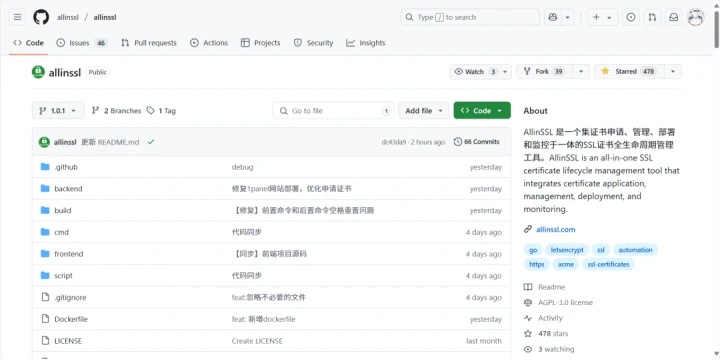View 2 Branches link
The width and height of the screenshot is (720, 360).
tap(116, 111)
